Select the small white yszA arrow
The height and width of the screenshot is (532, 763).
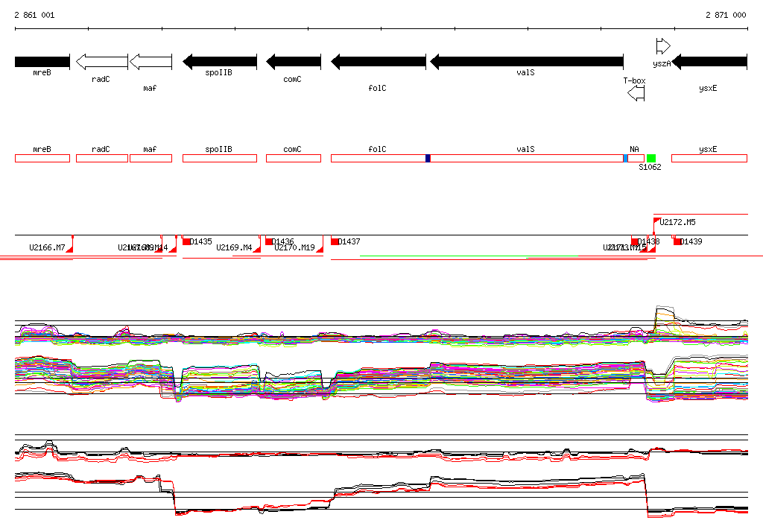(663, 46)
